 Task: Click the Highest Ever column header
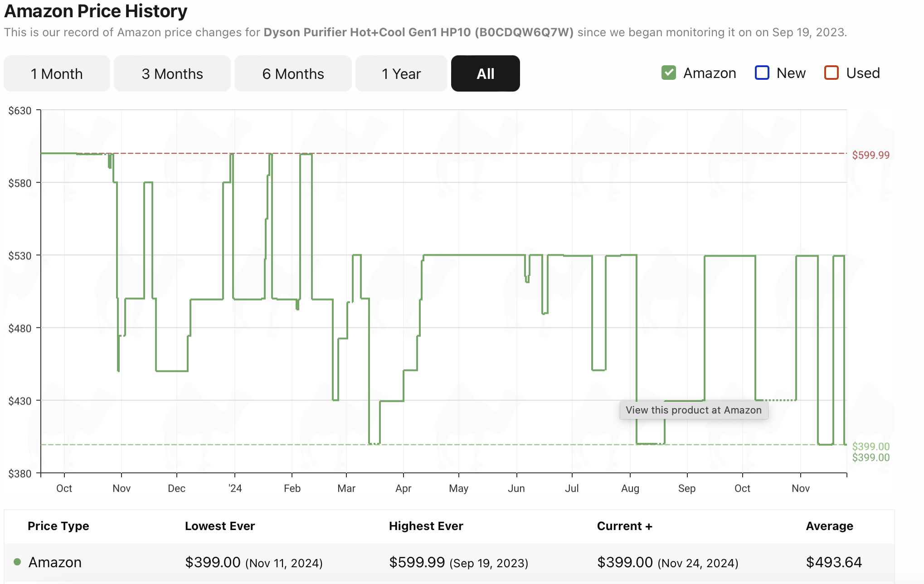tap(426, 526)
